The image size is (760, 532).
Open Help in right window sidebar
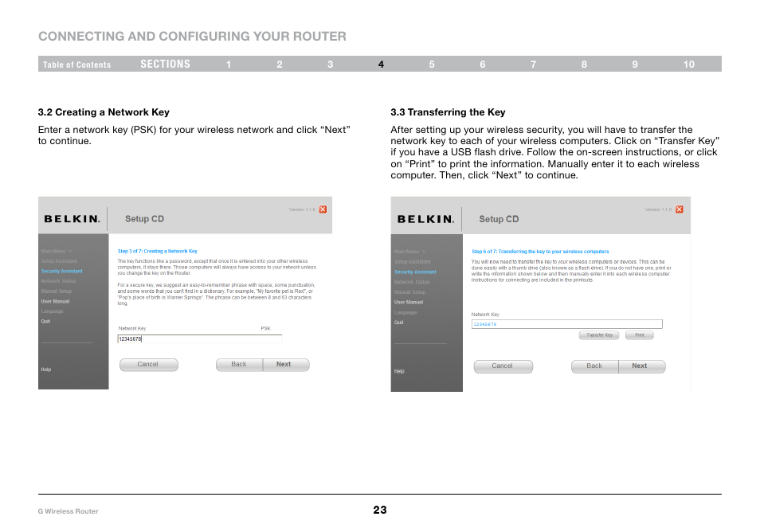(399, 371)
